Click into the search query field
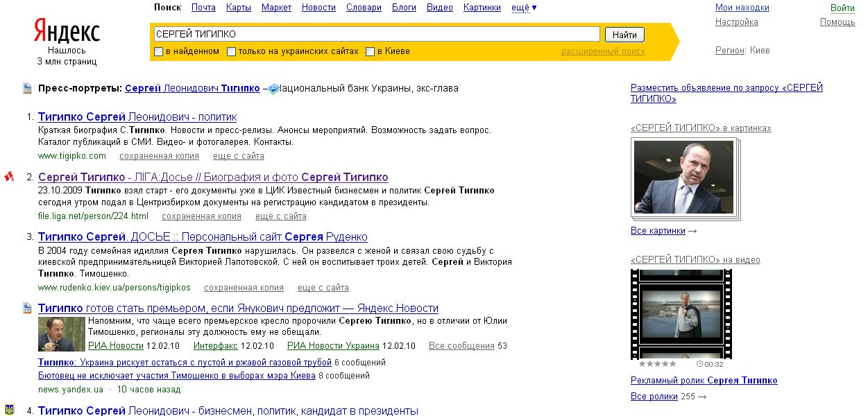 click(x=375, y=34)
